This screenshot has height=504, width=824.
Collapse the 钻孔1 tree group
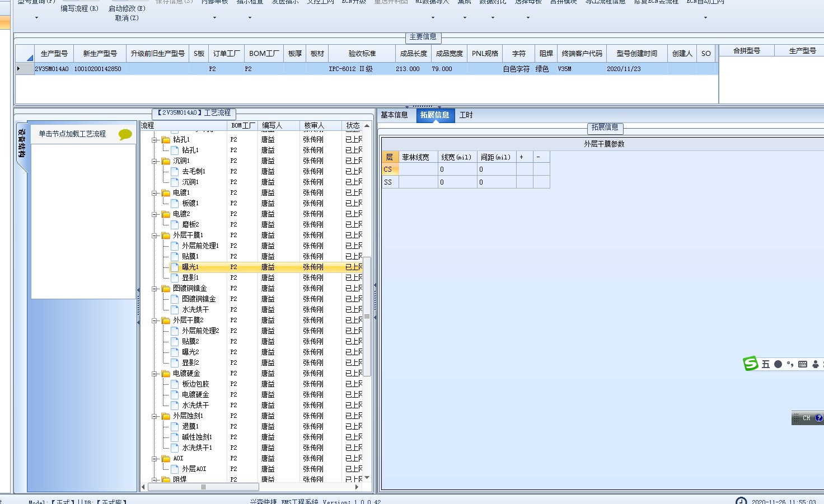tap(154, 140)
